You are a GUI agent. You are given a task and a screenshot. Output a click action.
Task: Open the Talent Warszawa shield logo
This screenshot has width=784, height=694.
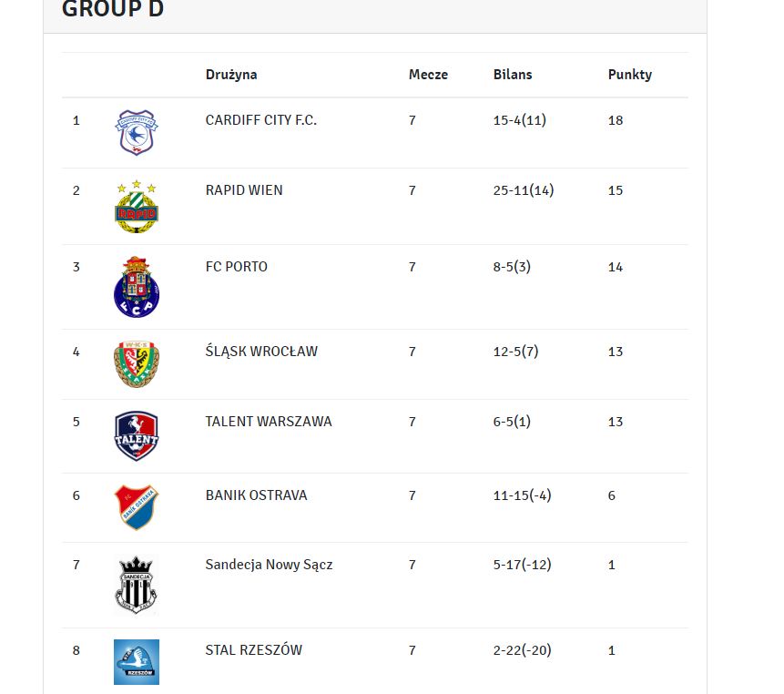137,435
